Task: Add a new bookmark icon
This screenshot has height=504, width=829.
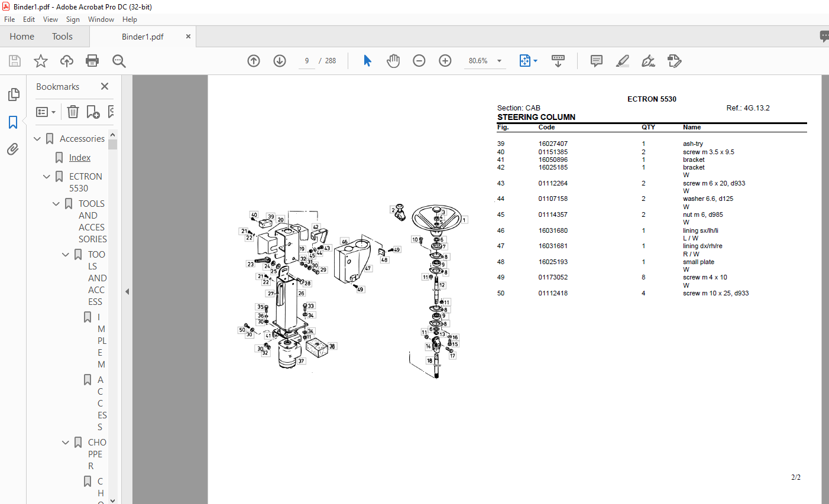Action: (93, 112)
